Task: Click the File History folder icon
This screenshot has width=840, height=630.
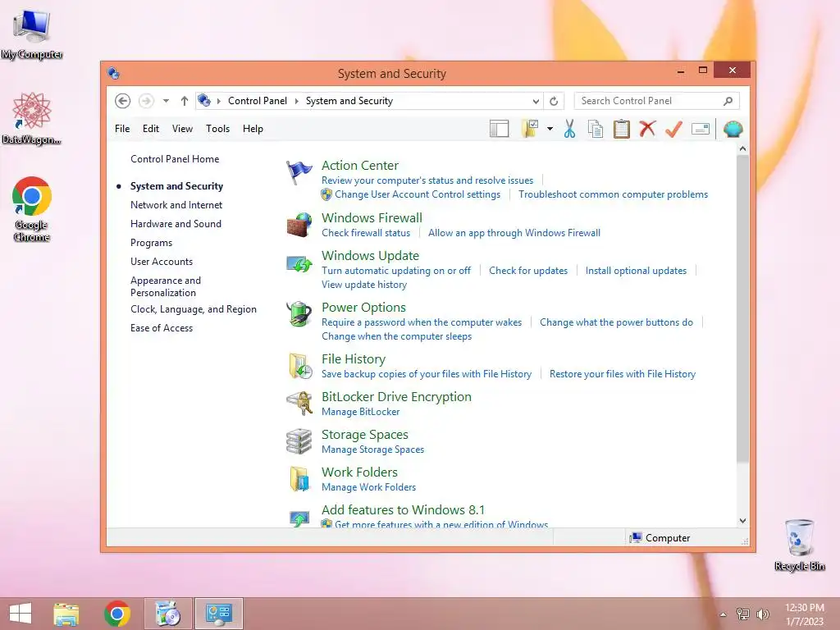Action: pyautogui.click(x=300, y=366)
